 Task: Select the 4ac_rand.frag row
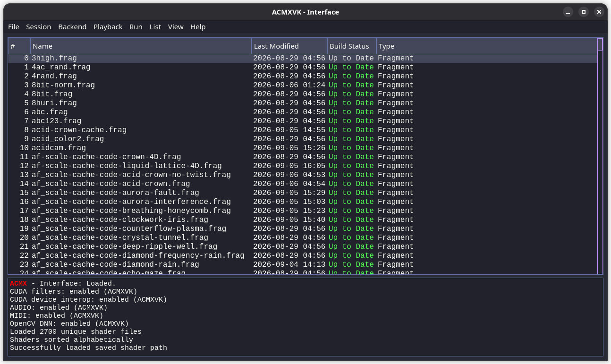click(x=303, y=68)
